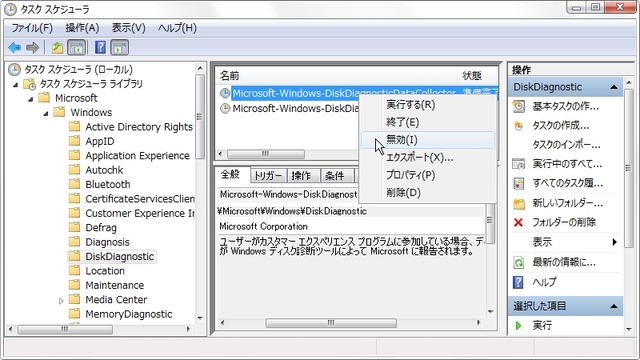The height and width of the screenshot is (360, 640).
Task: Click タスクのインポート... action link
Action: [566, 144]
